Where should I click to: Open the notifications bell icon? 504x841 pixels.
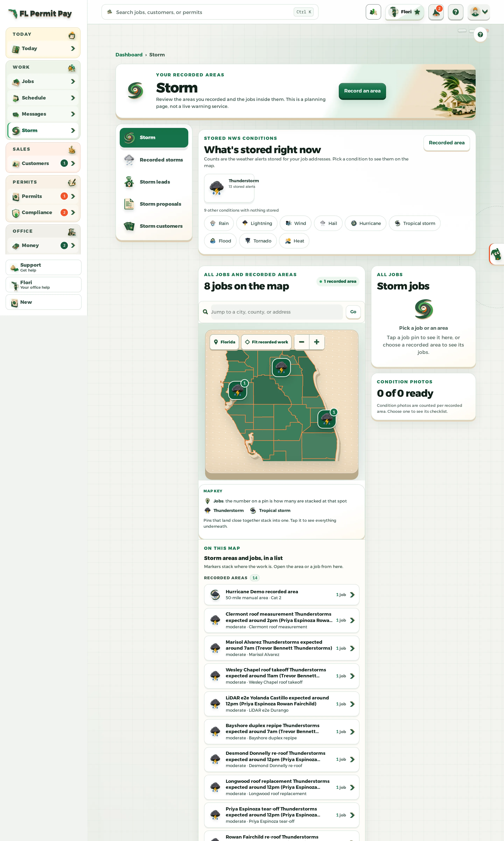point(436,12)
